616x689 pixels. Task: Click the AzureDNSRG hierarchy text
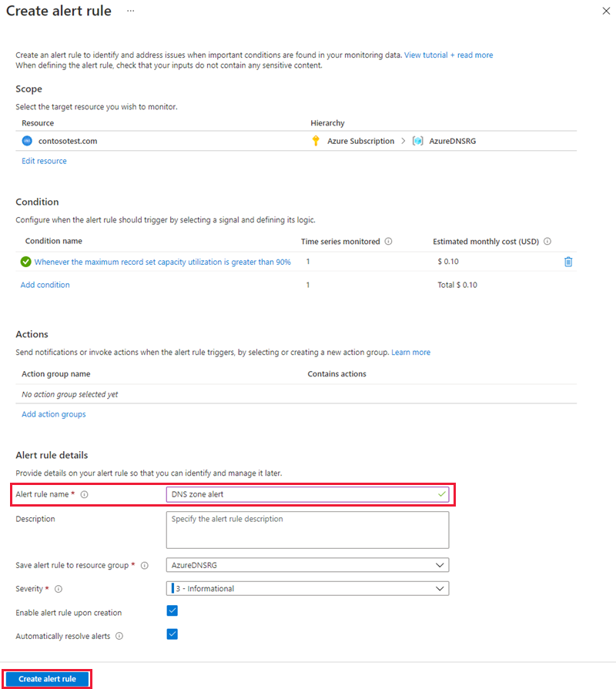tap(453, 141)
